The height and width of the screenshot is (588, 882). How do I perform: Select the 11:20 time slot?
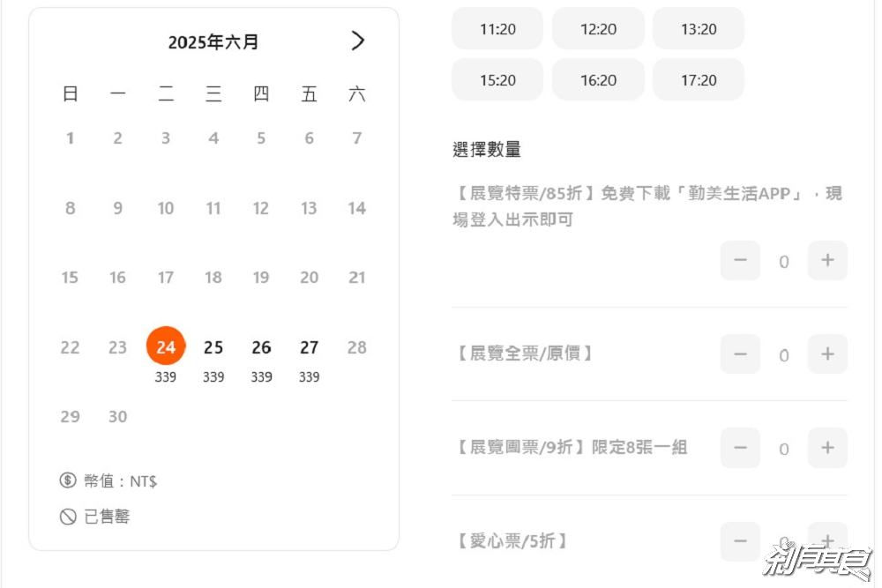pyautogui.click(x=497, y=29)
